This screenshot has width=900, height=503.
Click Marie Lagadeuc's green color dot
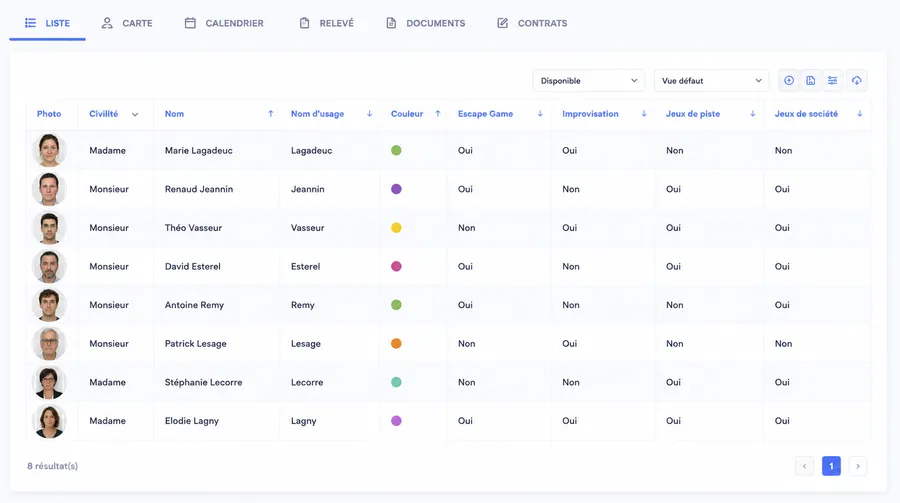(x=396, y=150)
